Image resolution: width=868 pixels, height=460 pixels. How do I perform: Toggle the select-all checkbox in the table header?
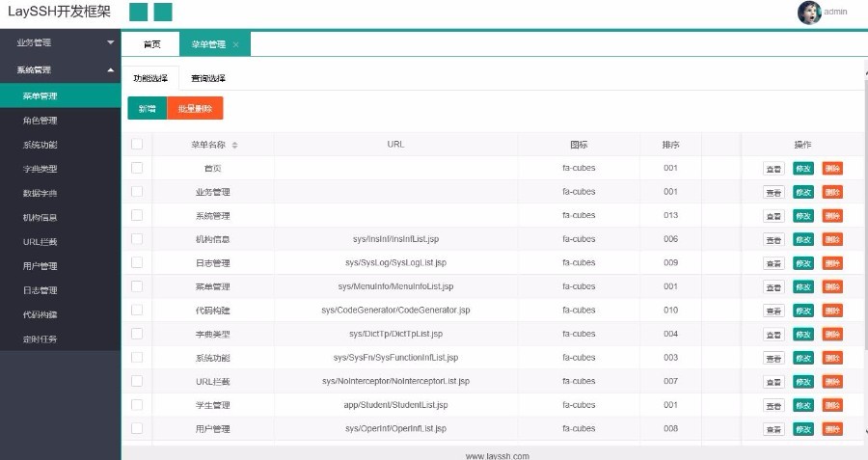coord(137,144)
